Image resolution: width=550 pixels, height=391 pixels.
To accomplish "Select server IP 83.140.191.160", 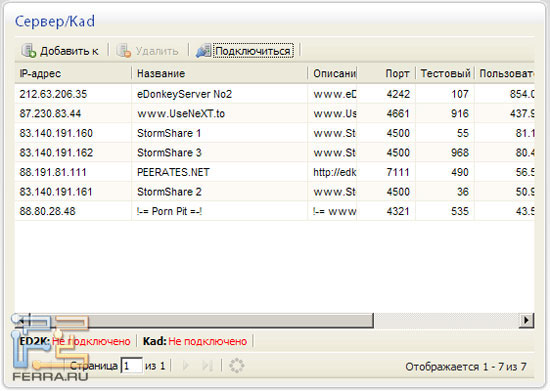I will click(56, 133).
